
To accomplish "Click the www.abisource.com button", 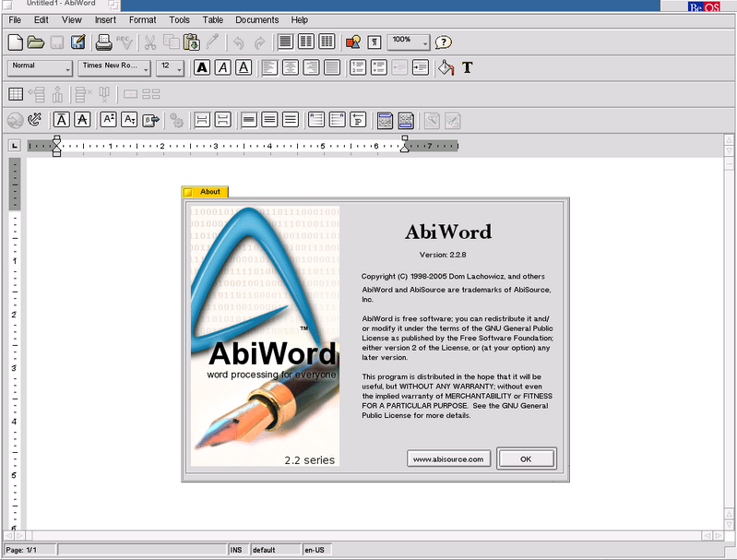I will pos(447,459).
